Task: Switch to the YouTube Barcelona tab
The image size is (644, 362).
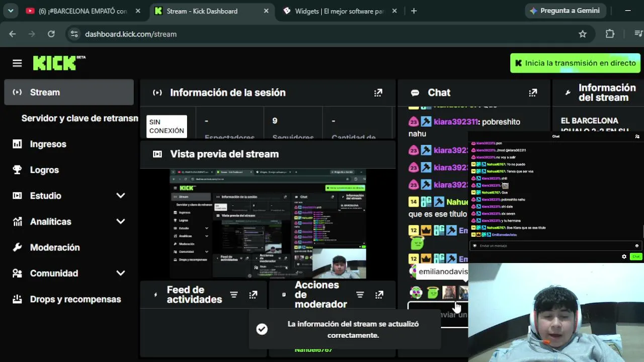Action: coord(83,11)
